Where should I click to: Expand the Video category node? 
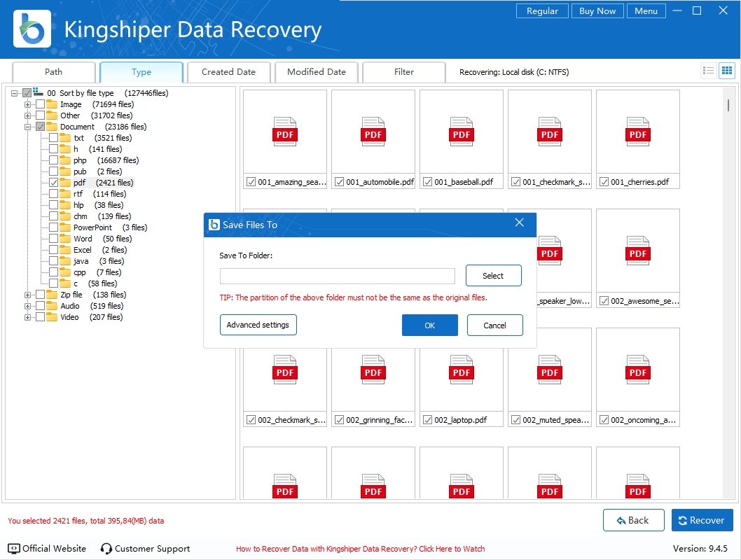tap(27, 317)
